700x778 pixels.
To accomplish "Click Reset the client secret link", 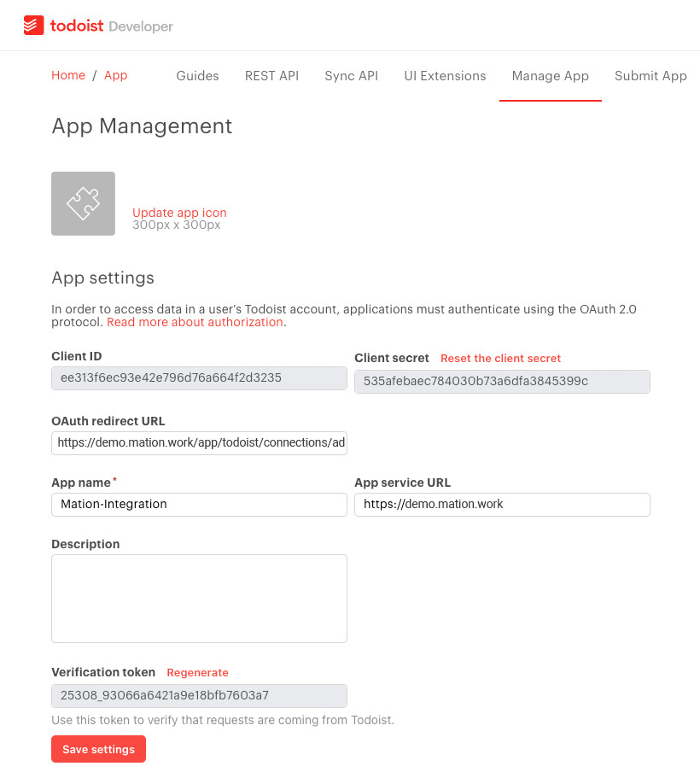I will coord(500,358).
